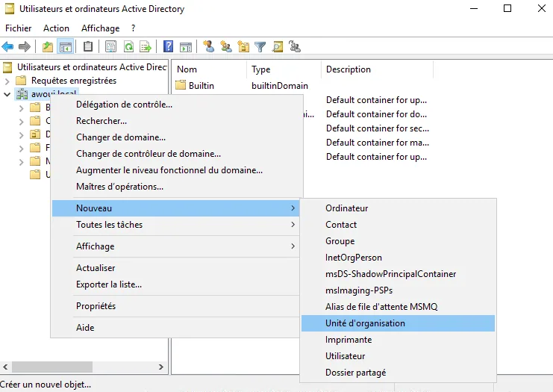The width and height of the screenshot is (553, 392).
Task: Create new Imprimante object
Action: click(399, 340)
